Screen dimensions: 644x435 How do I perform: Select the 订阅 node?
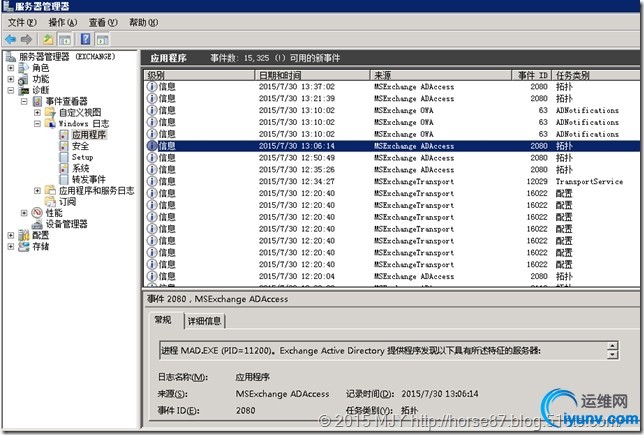click(67, 201)
